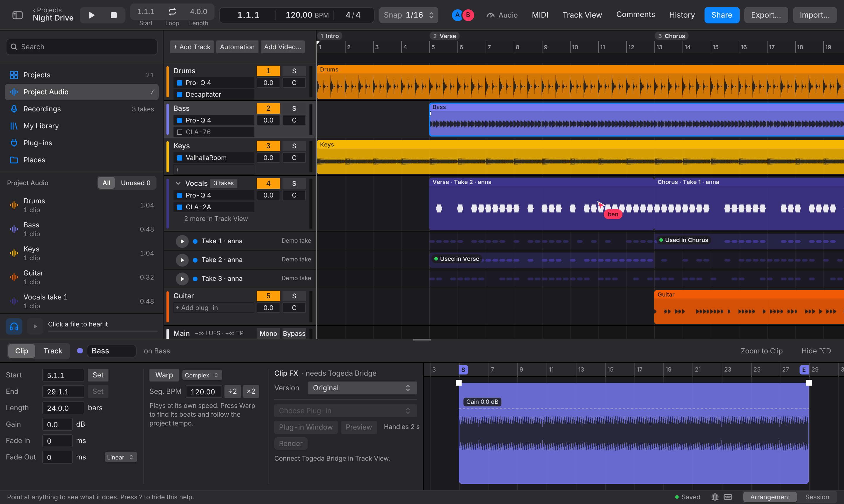Open the History menu
844x504 pixels.
(682, 15)
